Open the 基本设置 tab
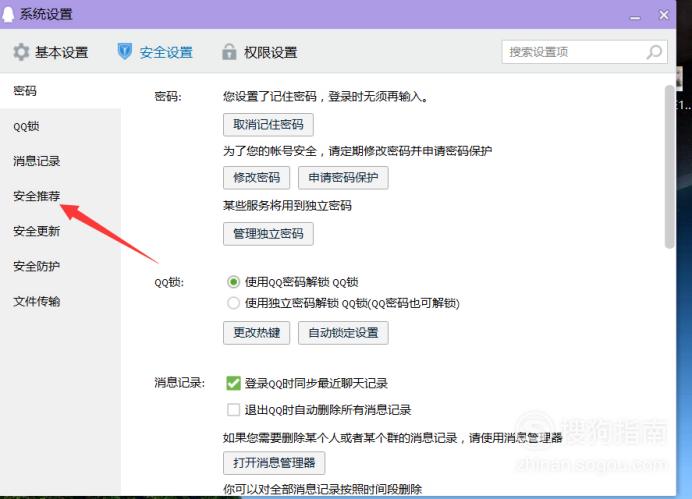Screen dimensions: 692x499 pyautogui.click(x=51, y=52)
